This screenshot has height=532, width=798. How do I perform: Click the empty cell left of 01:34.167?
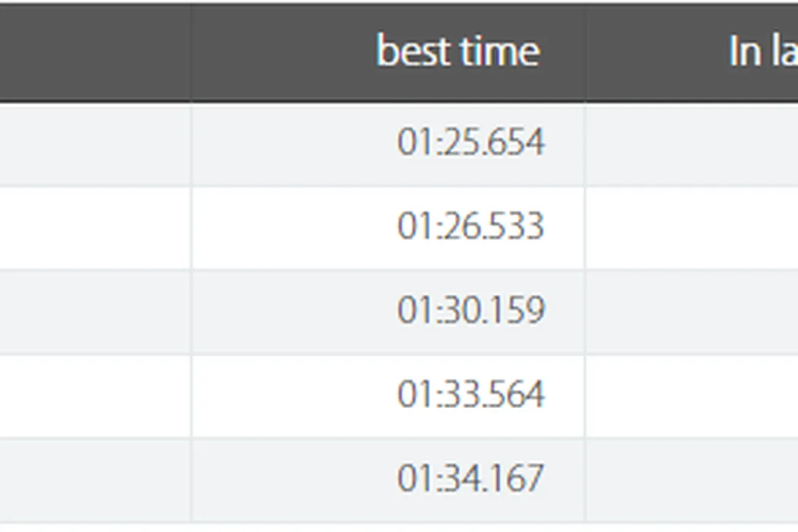pyautogui.click(x=95, y=479)
